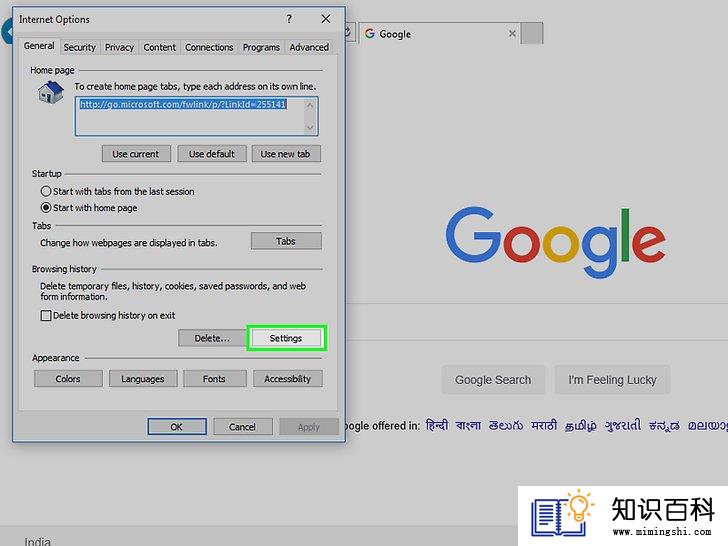
Task: Switch to the Privacy tab
Action: coord(119,47)
